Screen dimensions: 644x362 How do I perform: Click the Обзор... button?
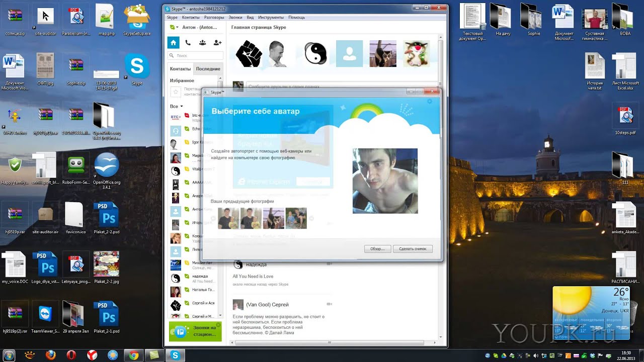(x=377, y=249)
